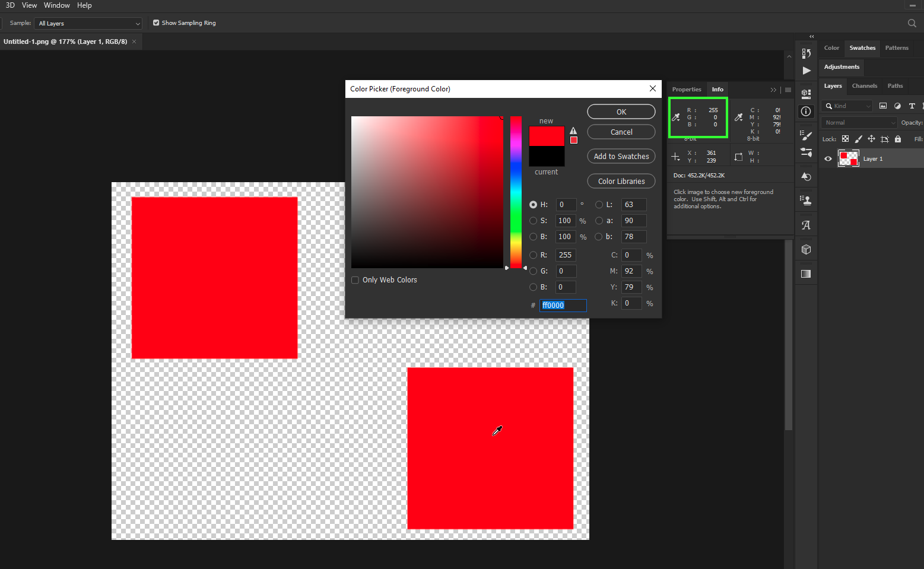Open the Normal blend mode dropdown
This screenshot has height=569, width=924.
[858, 122]
